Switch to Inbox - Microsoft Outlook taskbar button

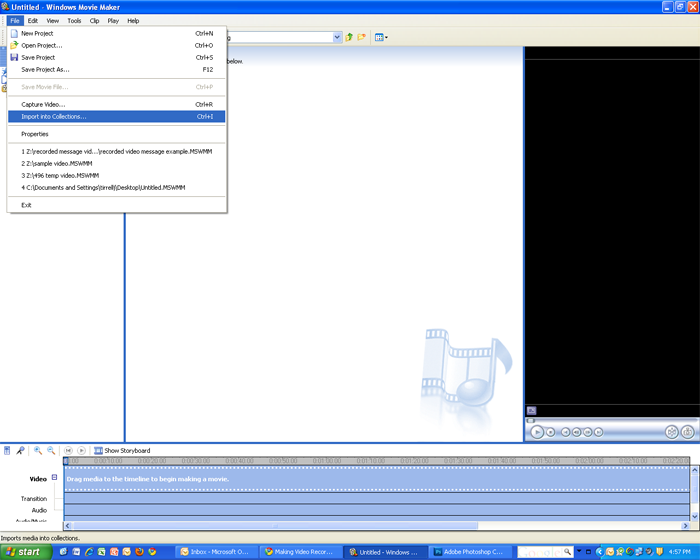[x=218, y=552]
